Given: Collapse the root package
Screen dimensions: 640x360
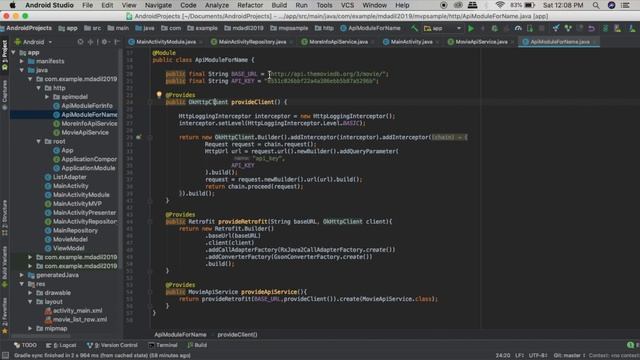Looking at the screenshot, I should 39,142.
